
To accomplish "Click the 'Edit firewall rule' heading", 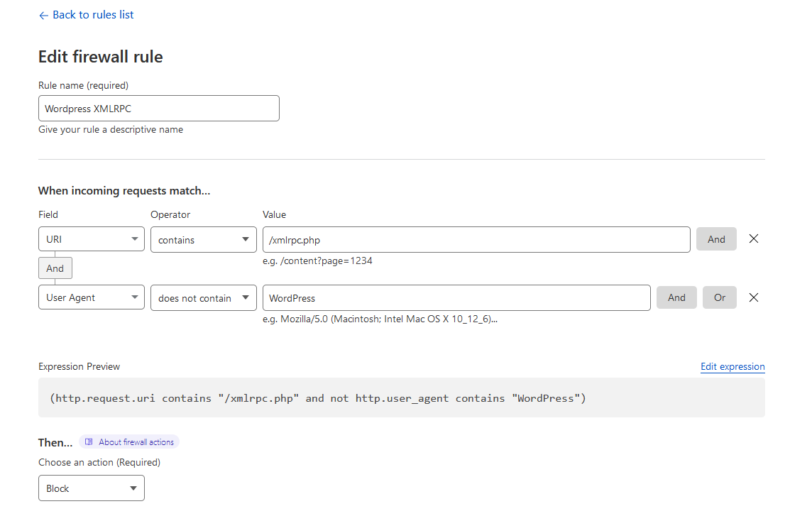I will click(x=101, y=57).
